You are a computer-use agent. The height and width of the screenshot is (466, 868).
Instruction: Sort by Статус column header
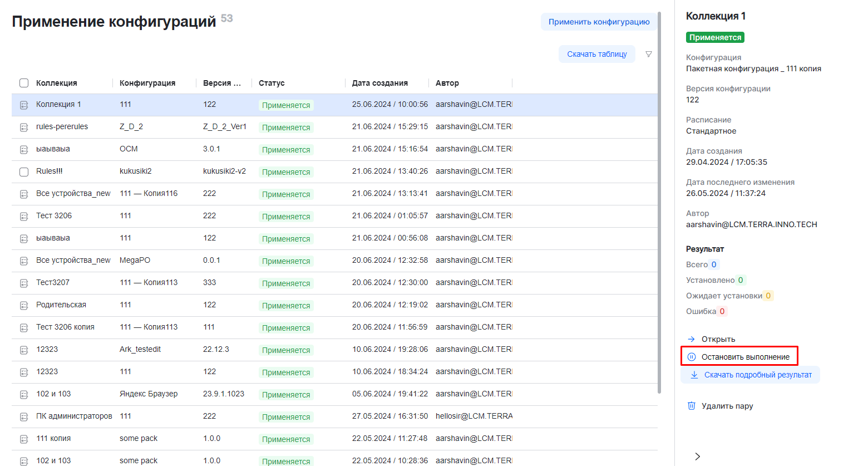(x=272, y=83)
